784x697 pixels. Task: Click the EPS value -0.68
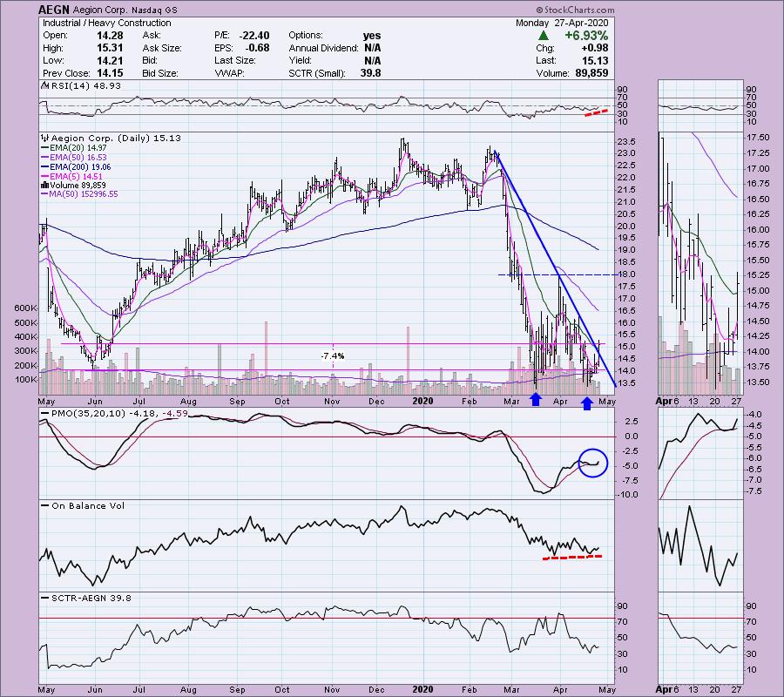pos(257,48)
